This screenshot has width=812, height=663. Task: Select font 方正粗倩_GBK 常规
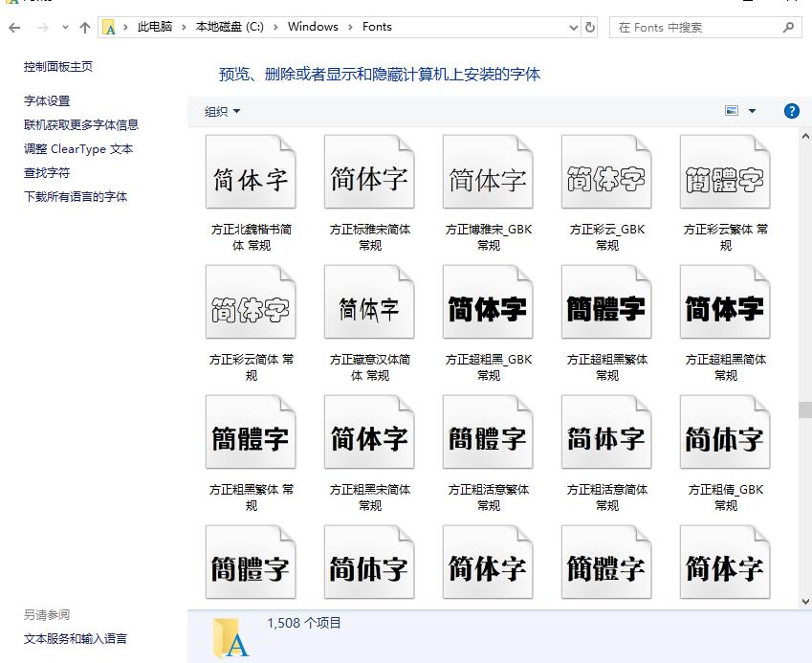[726, 453]
